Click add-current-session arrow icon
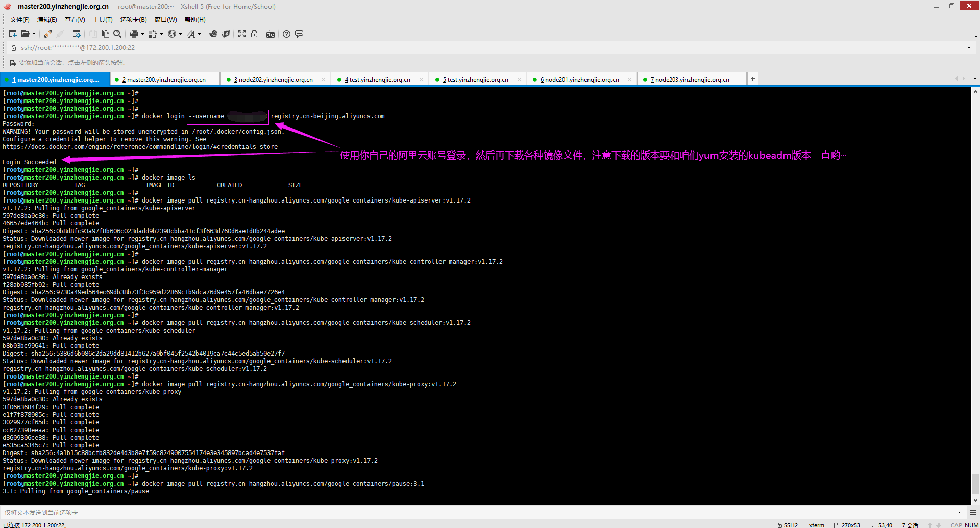The image size is (980, 528). pyautogui.click(x=13, y=63)
